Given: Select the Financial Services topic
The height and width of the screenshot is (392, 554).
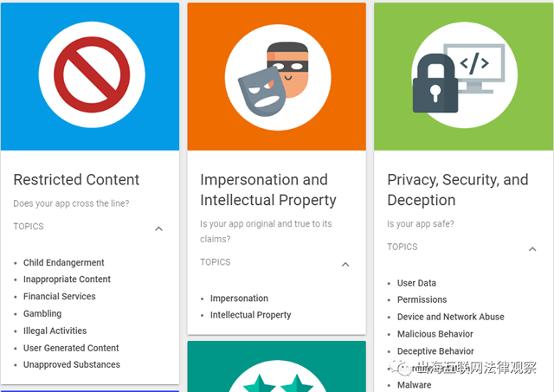Looking at the screenshot, I should point(60,296).
